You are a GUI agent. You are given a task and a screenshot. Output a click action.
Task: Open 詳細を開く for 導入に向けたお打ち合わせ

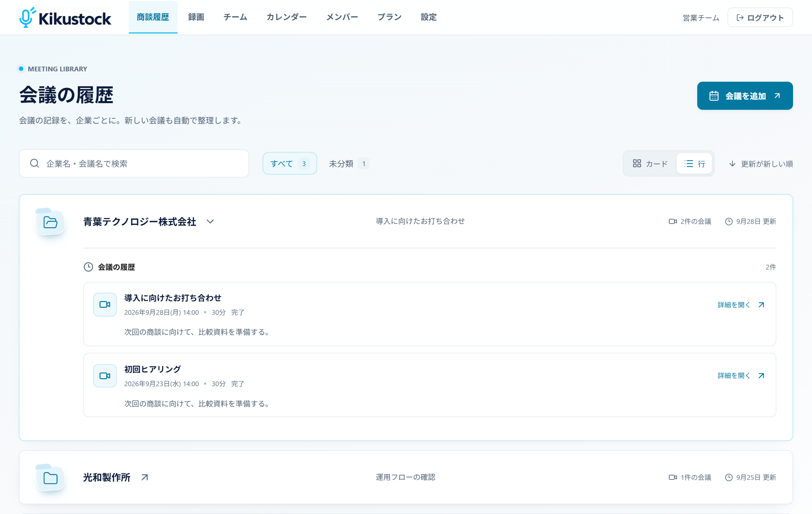click(x=741, y=305)
